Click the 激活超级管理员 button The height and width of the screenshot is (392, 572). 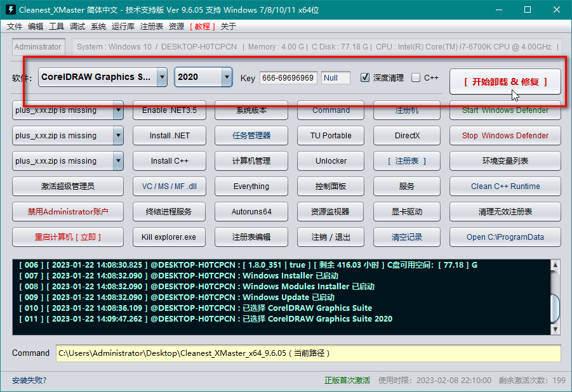tap(68, 186)
